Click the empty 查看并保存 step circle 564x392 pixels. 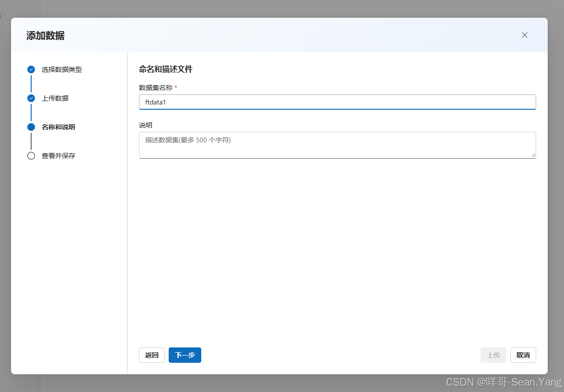pyautogui.click(x=31, y=156)
